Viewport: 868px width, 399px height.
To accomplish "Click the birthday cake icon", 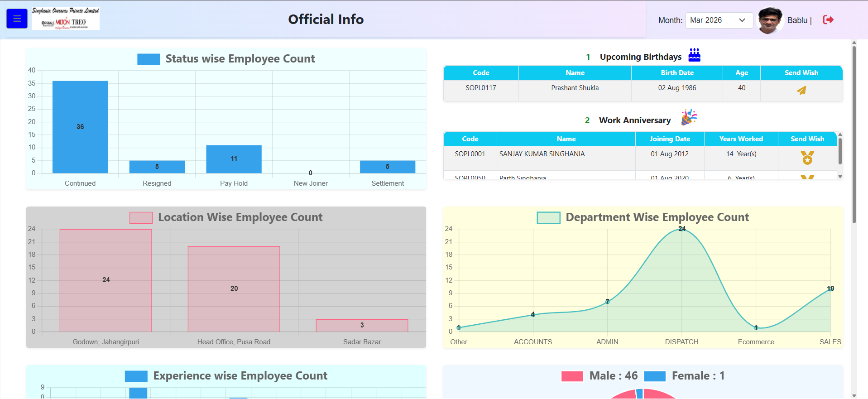I will pos(694,55).
